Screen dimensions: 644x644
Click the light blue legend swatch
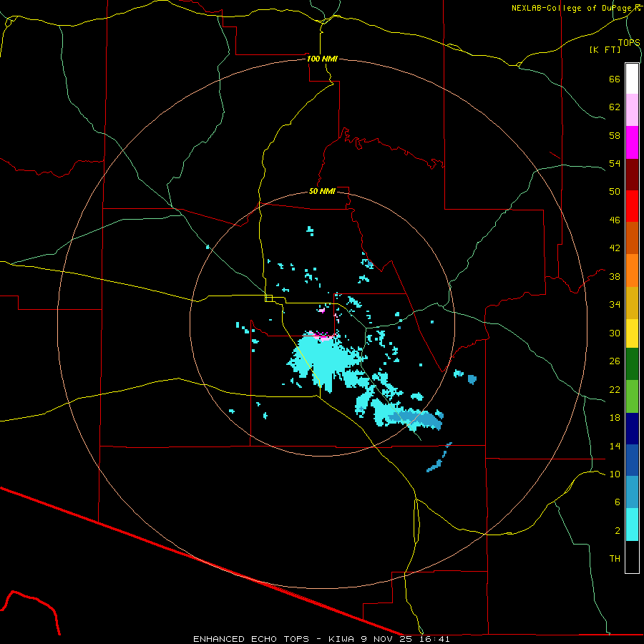point(632,492)
